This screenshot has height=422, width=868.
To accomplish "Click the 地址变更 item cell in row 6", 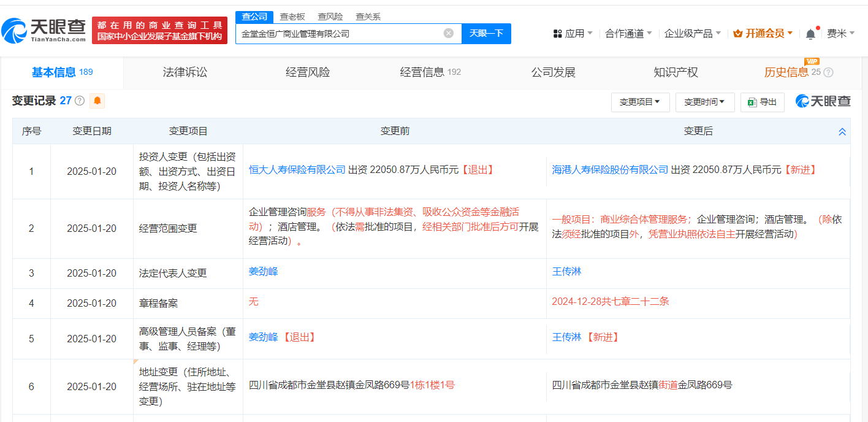I will [188, 386].
